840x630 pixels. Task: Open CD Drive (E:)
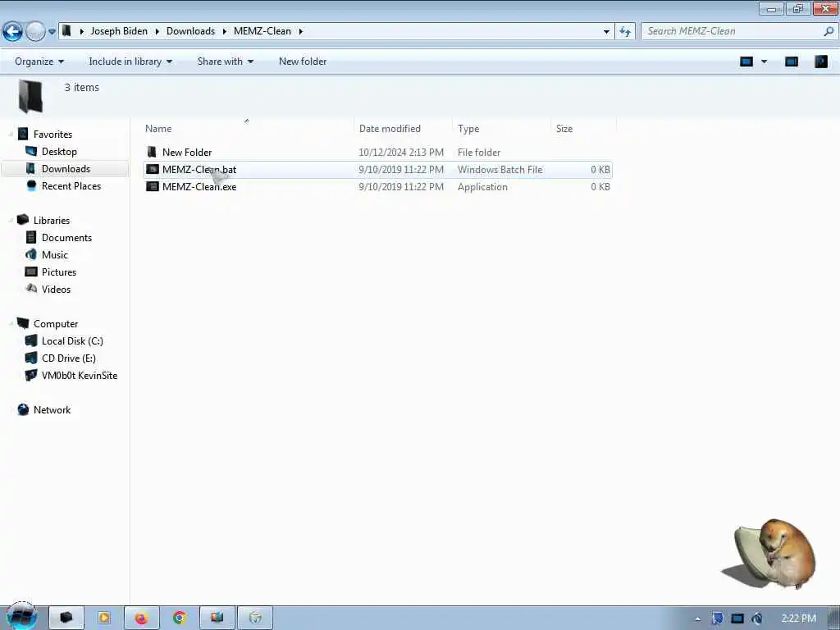(x=69, y=358)
